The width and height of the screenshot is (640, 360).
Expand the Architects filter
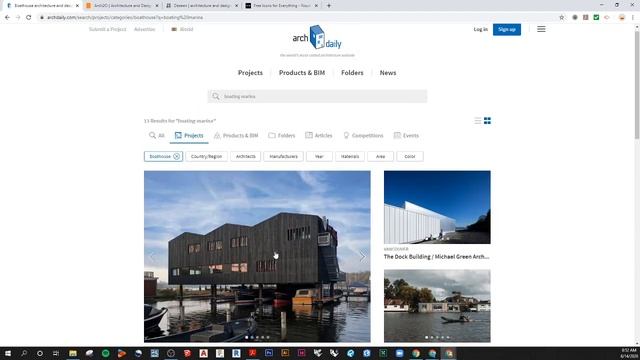246,156
